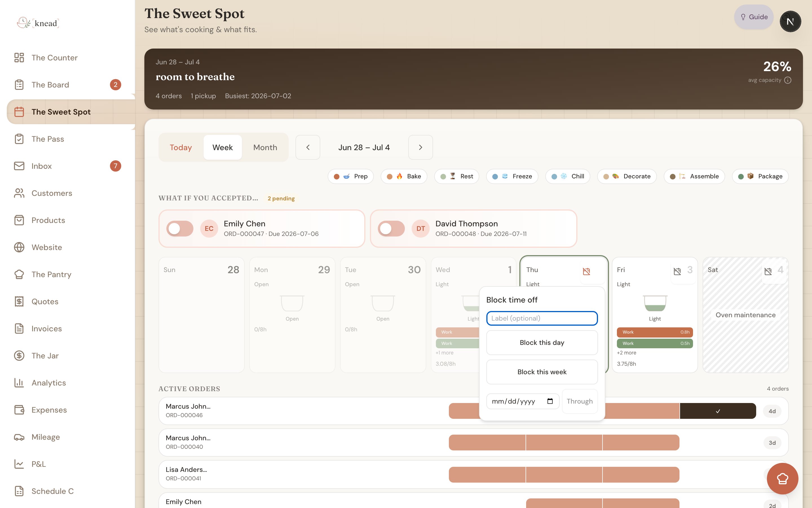Expand +2 more tasks on Friday
The width and height of the screenshot is (812, 508).
coord(626,353)
